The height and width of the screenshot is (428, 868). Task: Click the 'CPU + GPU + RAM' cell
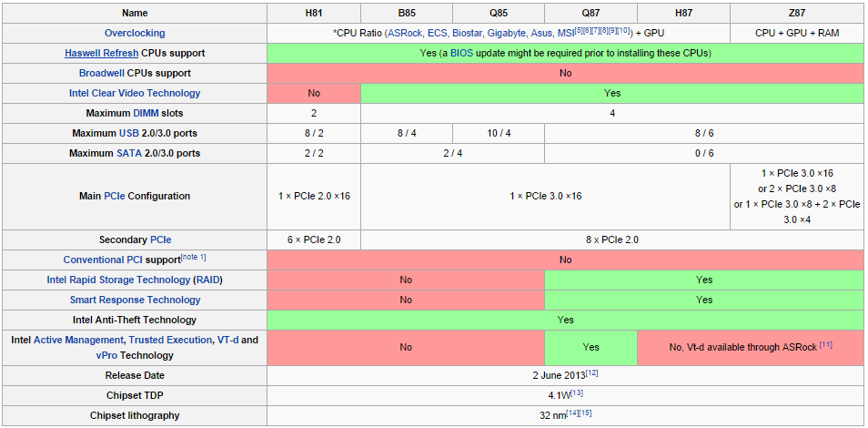(797, 33)
